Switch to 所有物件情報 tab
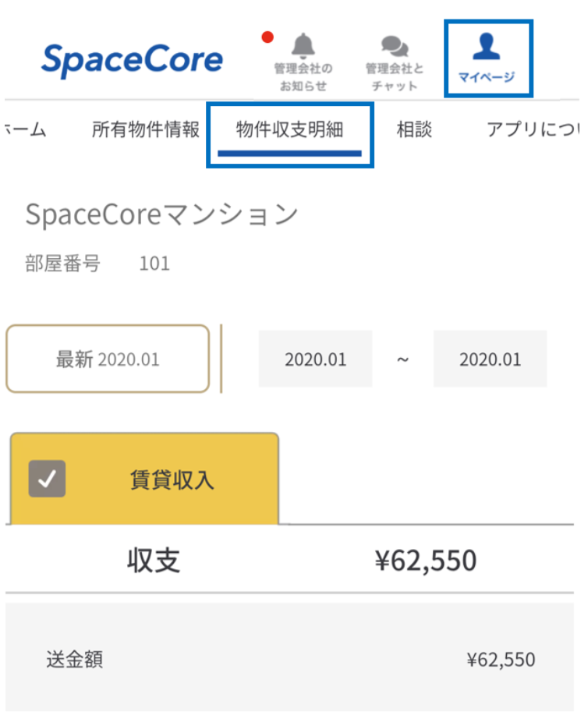Screen dimensions: 588x722 (x=146, y=130)
